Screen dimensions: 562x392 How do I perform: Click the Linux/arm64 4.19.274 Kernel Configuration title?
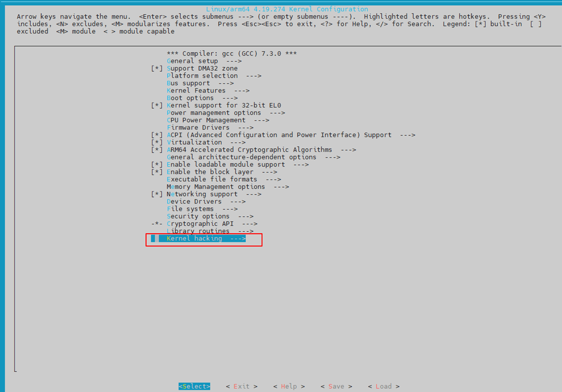tap(287, 9)
